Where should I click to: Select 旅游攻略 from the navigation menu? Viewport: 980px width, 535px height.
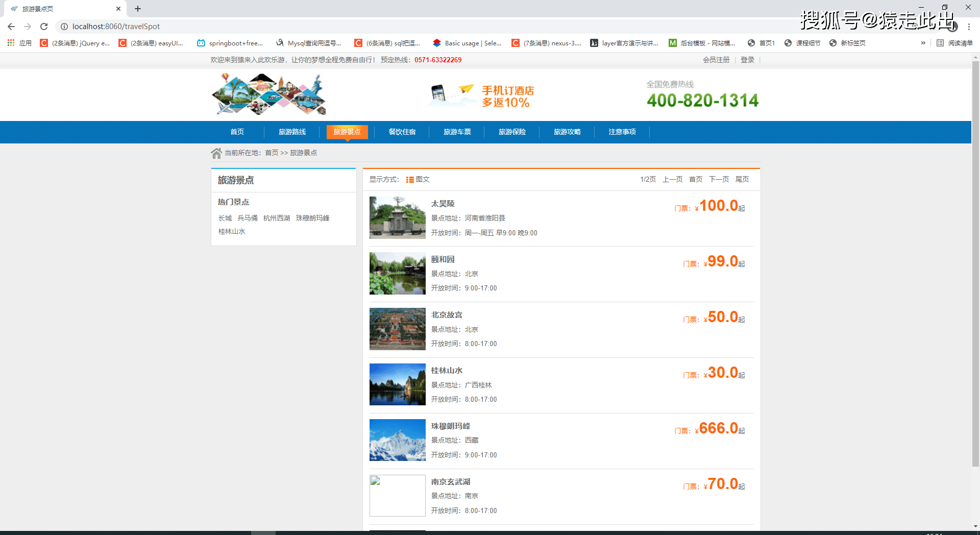[x=567, y=132]
